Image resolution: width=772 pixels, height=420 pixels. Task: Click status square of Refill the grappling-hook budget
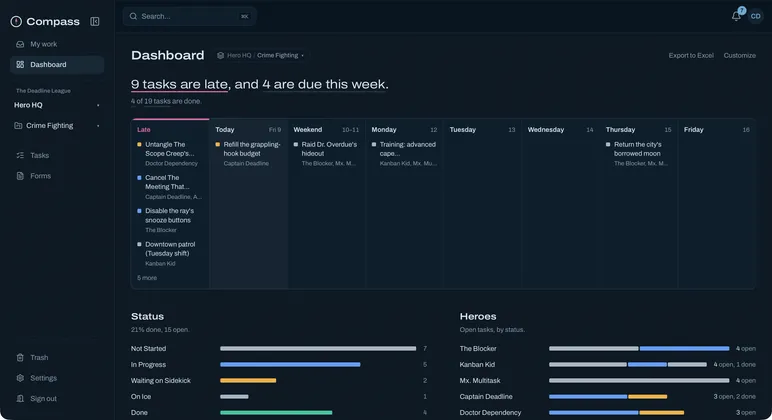(x=218, y=144)
